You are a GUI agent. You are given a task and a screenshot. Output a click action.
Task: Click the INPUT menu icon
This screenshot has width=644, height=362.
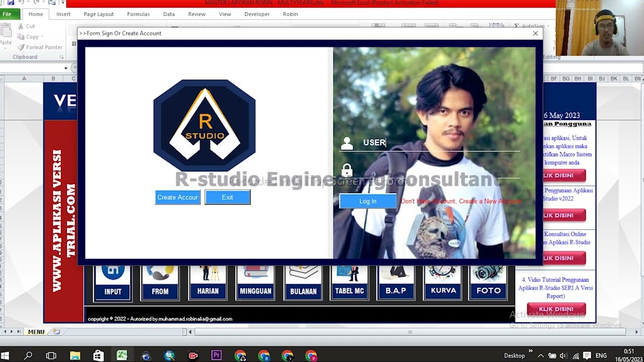pyautogui.click(x=113, y=283)
